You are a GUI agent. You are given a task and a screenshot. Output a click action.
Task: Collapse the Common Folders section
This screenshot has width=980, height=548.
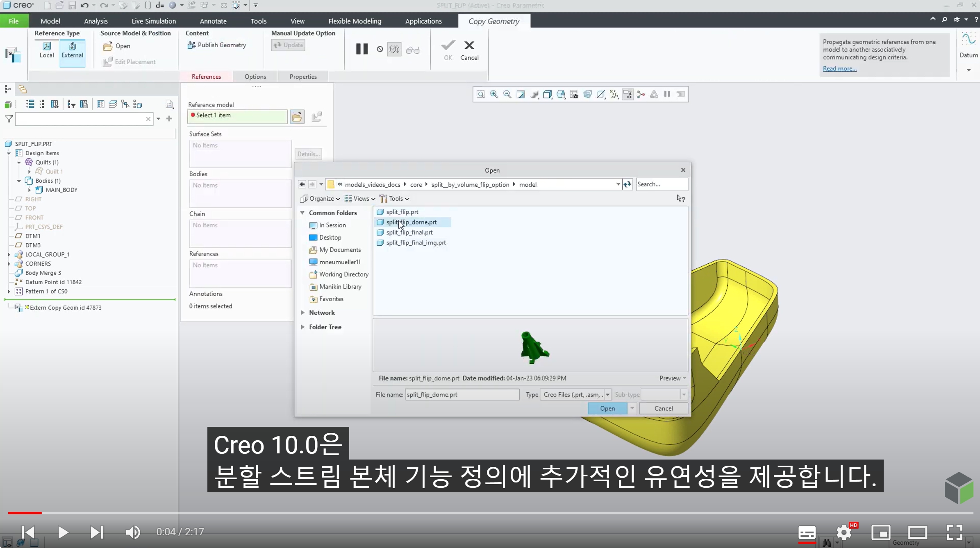(302, 213)
